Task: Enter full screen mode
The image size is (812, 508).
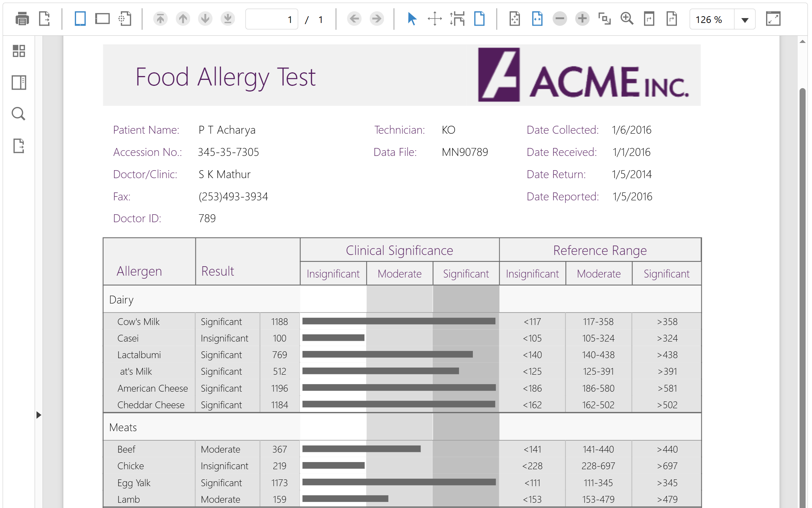Action: (773, 18)
